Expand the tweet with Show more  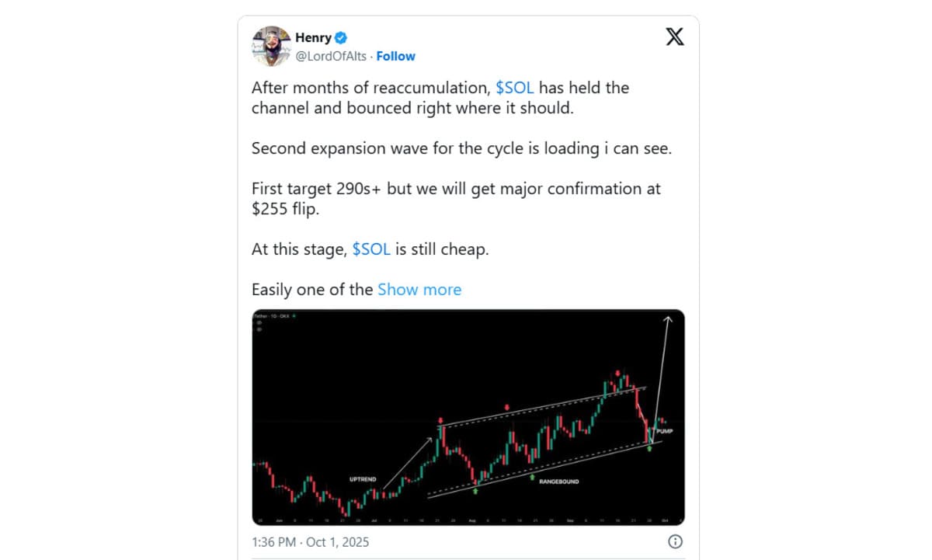pyautogui.click(x=419, y=290)
